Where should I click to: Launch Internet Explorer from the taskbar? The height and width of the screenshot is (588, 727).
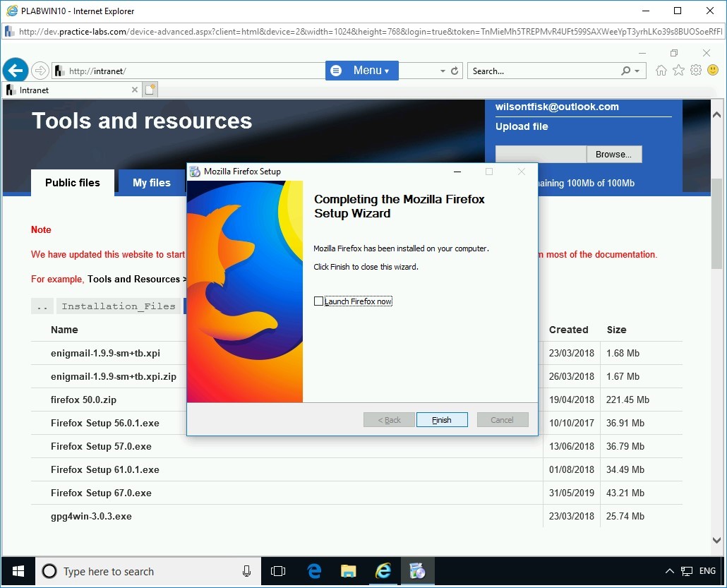(x=383, y=571)
